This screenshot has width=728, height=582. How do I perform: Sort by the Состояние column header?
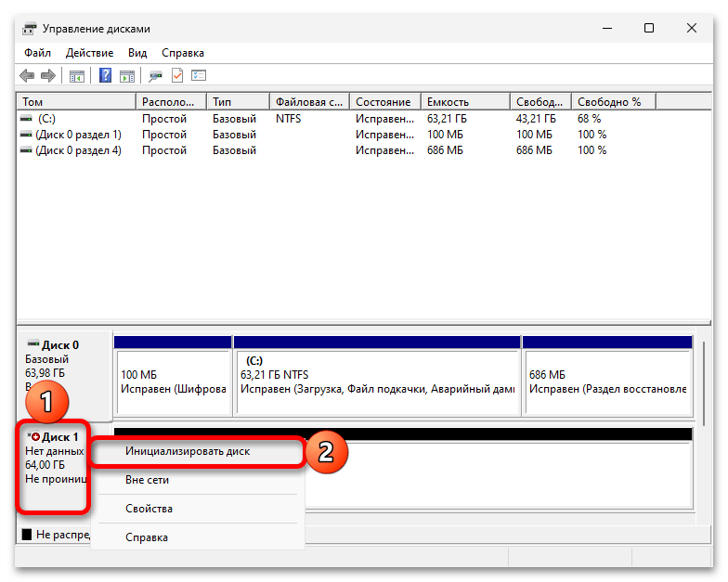coord(385,102)
